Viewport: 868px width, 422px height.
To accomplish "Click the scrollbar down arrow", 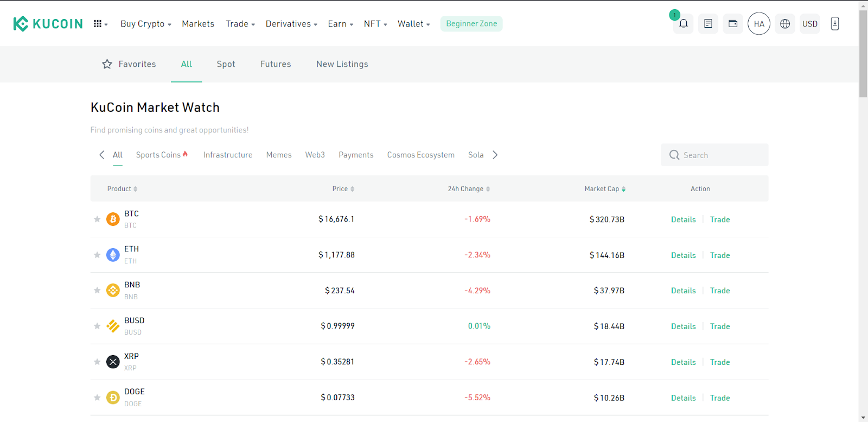I will [863, 418].
